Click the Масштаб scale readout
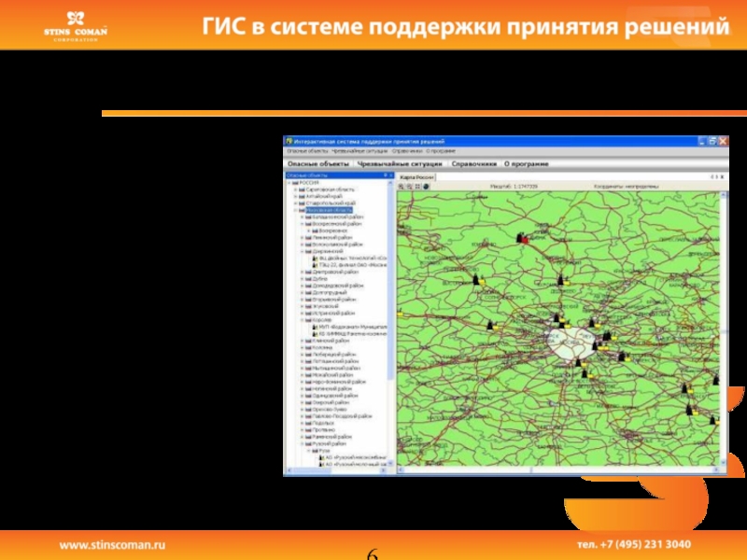Viewport: 747px width, 560px height. pyautogui.click(x=514, y=187)
